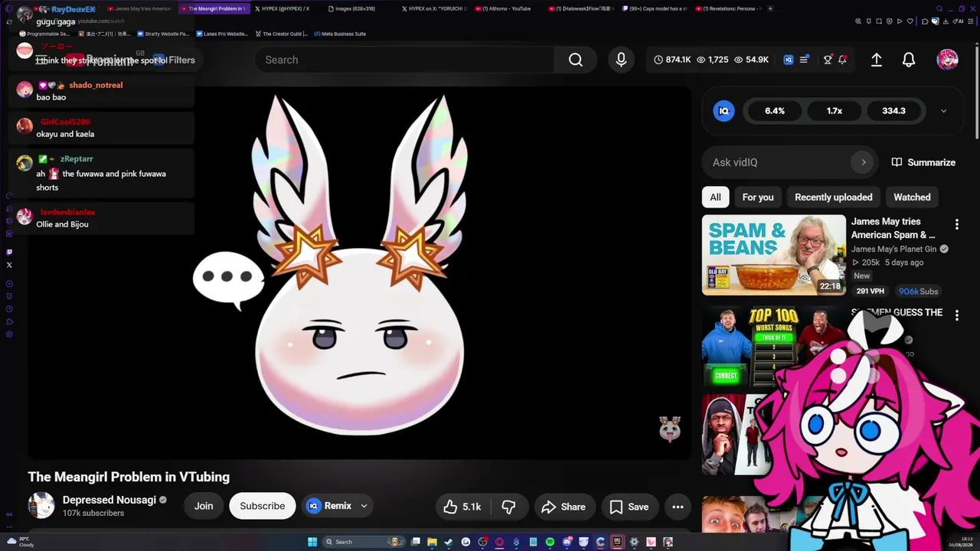Click the 1.7x vidIQ stat pill

click(x=835, y=111)
